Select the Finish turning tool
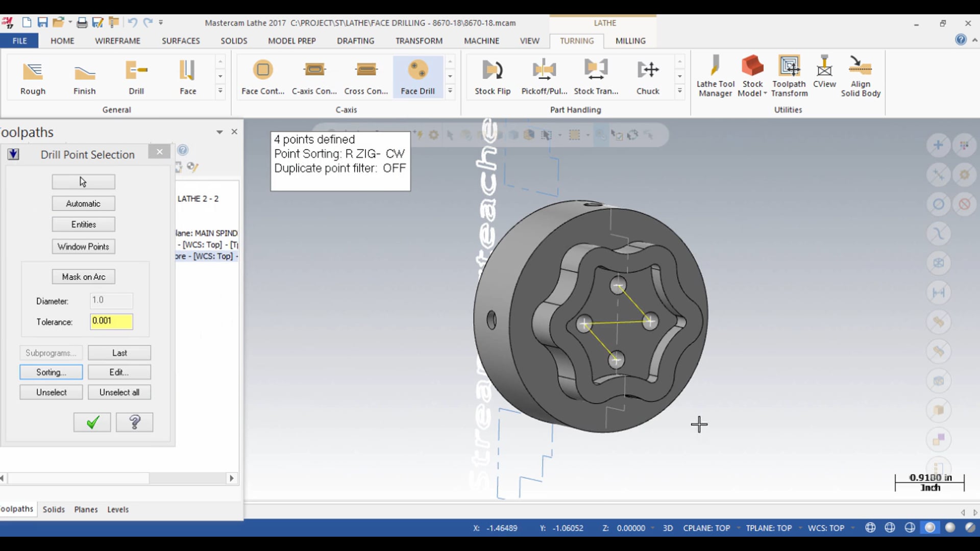This screenshot has height=551, width=980. click(84, 76)
